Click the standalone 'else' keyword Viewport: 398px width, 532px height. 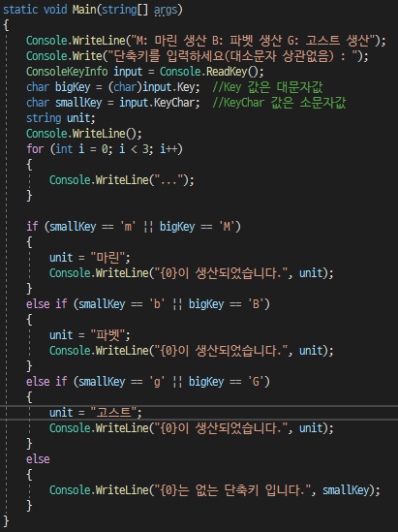coord(38,459)
